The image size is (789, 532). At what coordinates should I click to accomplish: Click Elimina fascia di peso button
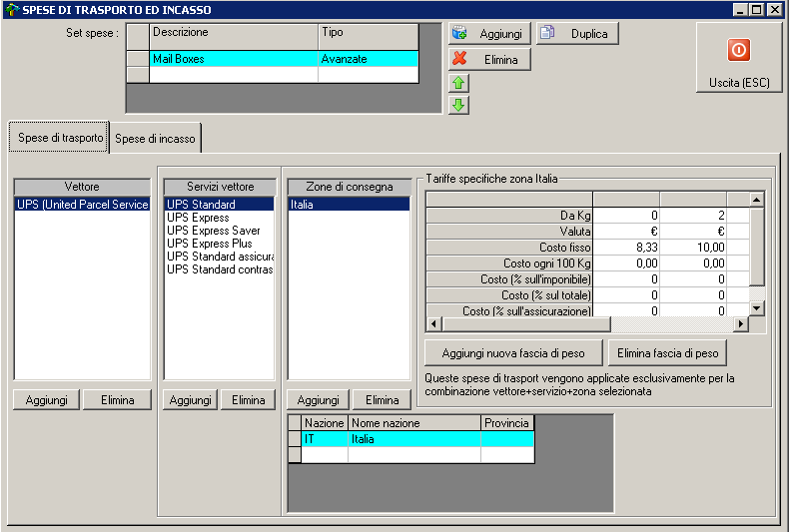668,353
